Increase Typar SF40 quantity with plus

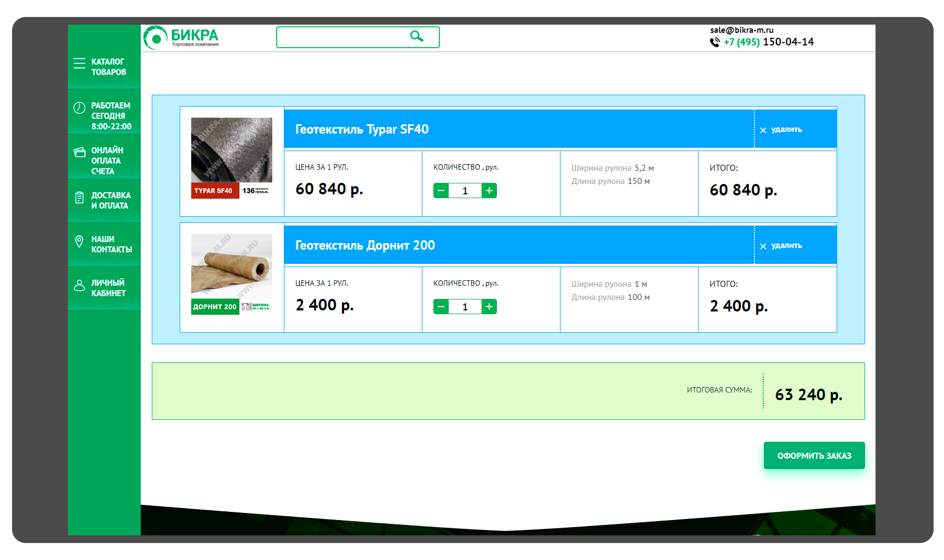[489, 190]
